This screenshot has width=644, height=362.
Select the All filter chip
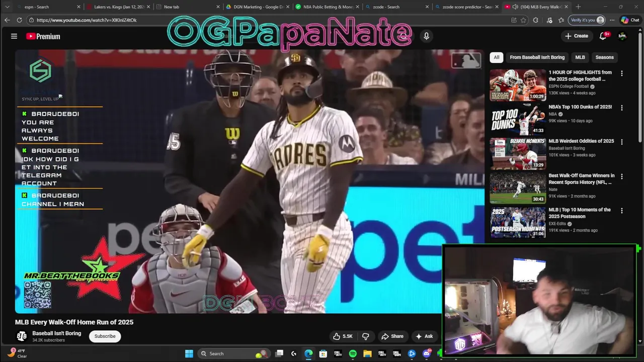[497, 57]
